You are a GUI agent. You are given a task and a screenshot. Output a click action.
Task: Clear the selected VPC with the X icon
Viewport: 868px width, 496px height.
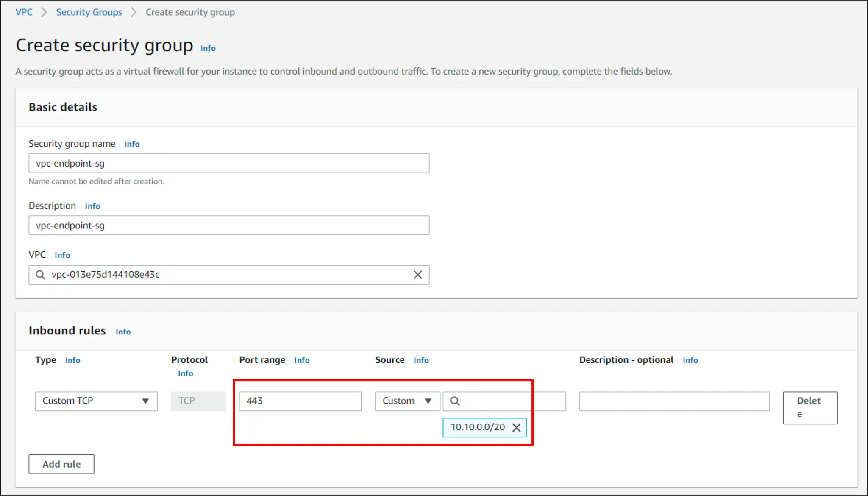(417, 275)
